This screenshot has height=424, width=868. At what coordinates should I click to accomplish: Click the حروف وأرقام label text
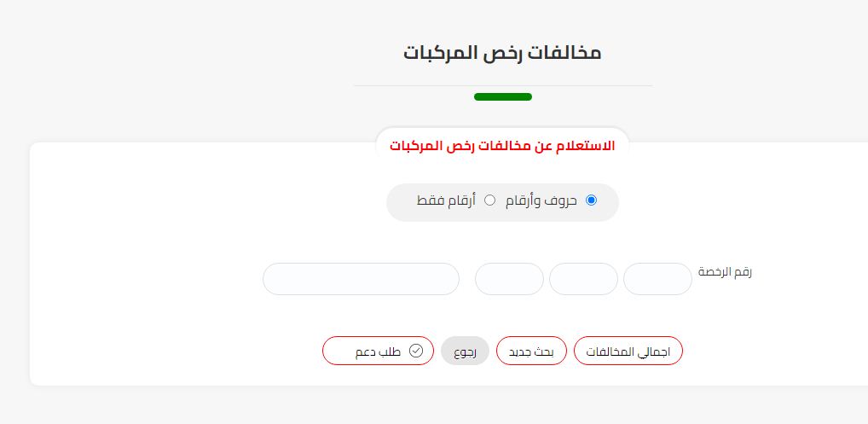pyautogui.click(x=541, y=200)
